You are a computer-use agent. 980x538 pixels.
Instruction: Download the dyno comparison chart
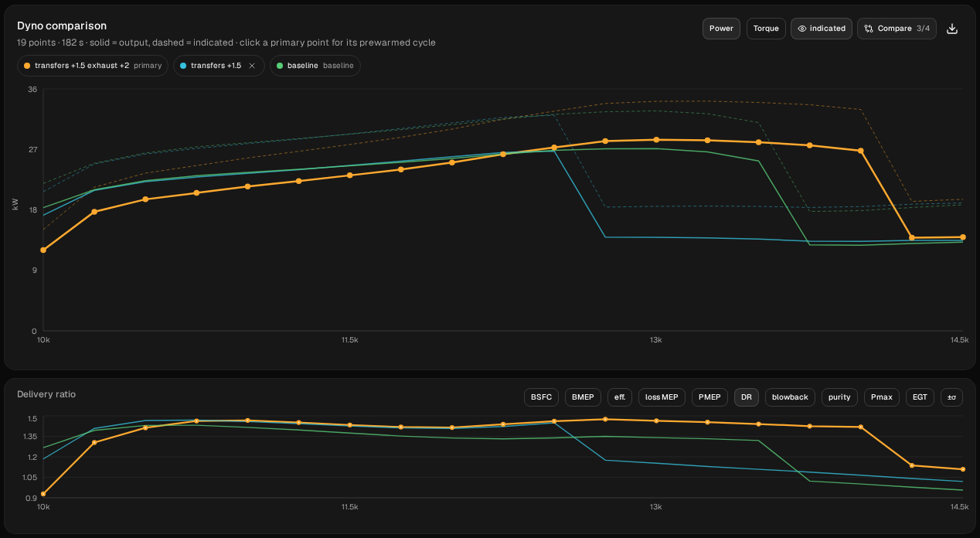(952, 29)
